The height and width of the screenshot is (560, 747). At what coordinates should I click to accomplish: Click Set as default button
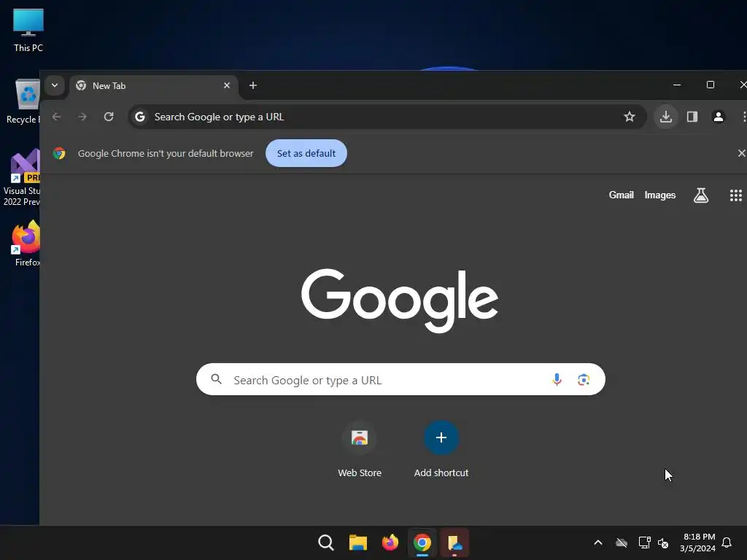(x=306, y=153)
